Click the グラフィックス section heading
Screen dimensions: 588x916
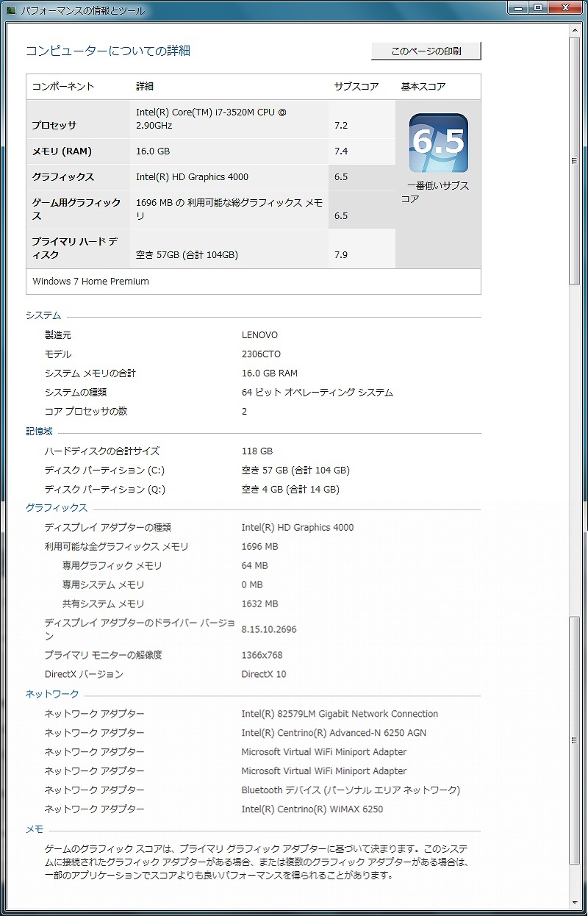click(x=57, y=508)
